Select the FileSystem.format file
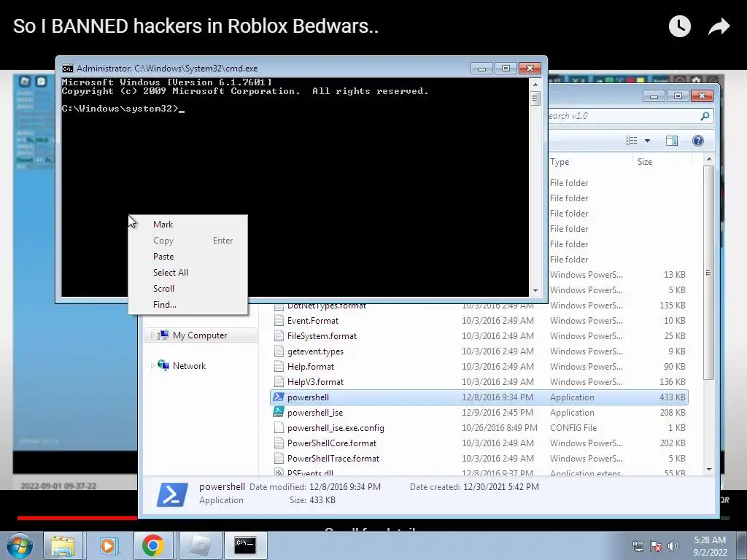 (322, 335)
